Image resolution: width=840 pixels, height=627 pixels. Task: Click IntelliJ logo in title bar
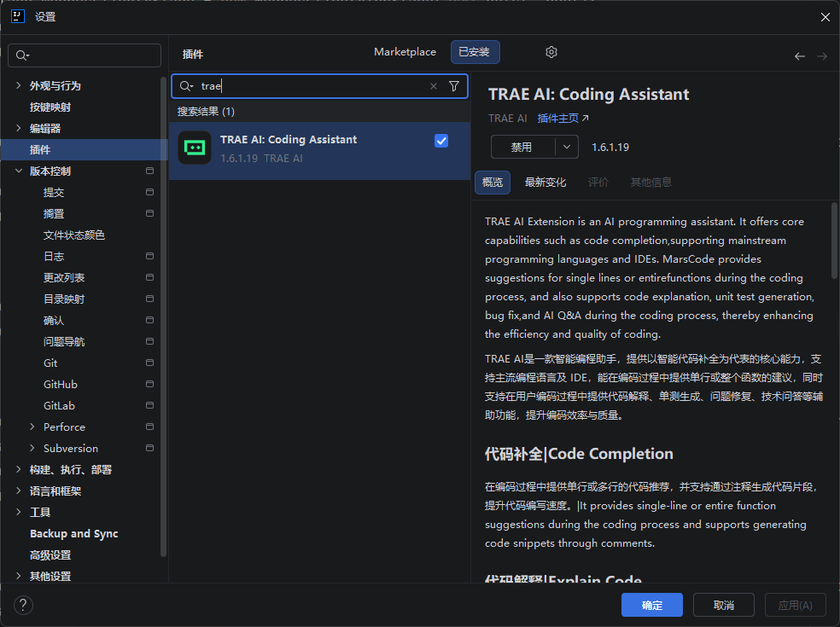(18, 16)
